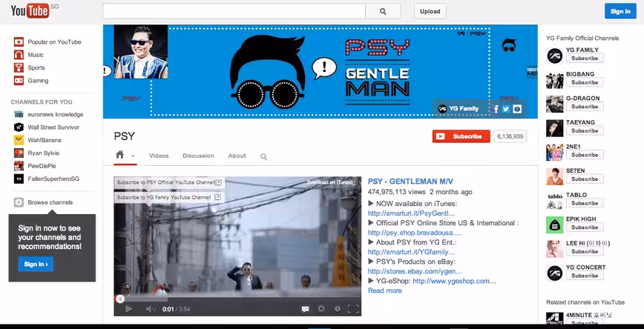Click Sign in button in tooltip
The width and height of the screenshot is (644, 329).
pyautogui.click(x=36, y=265)
